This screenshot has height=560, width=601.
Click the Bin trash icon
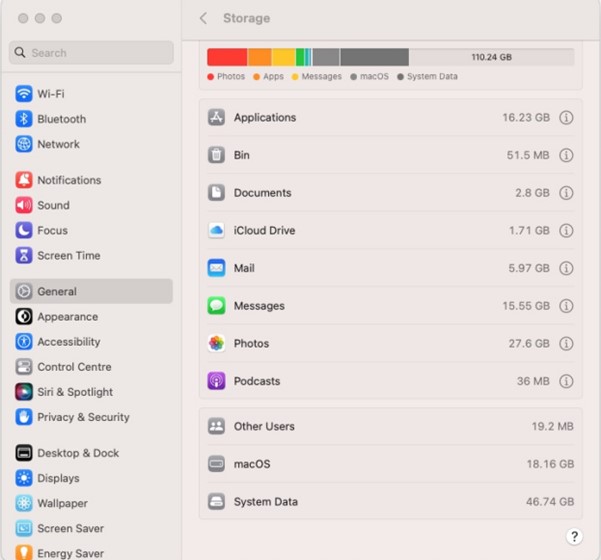[x=216, y=155]
